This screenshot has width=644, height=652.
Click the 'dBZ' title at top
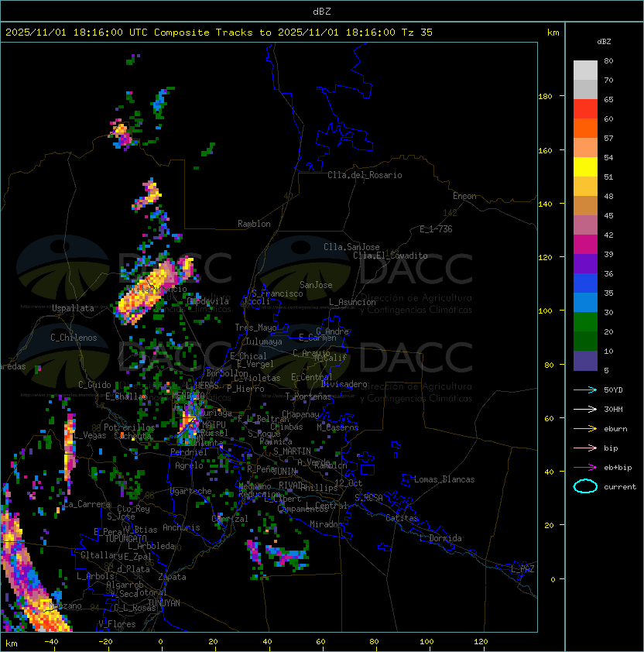(322, 12)
